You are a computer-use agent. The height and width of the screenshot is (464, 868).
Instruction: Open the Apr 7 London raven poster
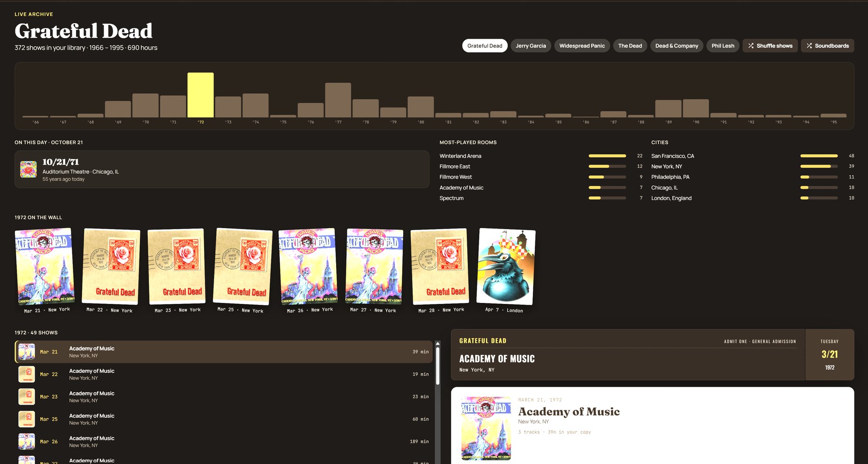click(506, 267)
